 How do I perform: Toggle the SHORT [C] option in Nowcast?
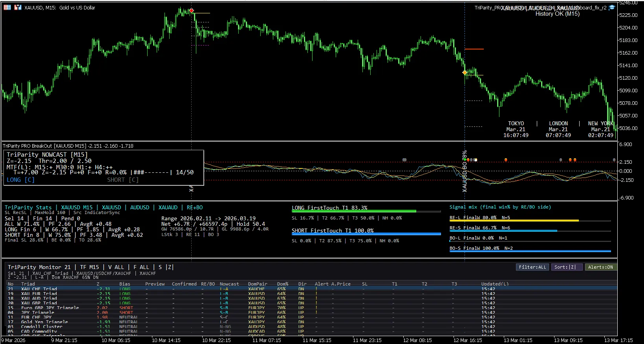click(x=123, y=180)
